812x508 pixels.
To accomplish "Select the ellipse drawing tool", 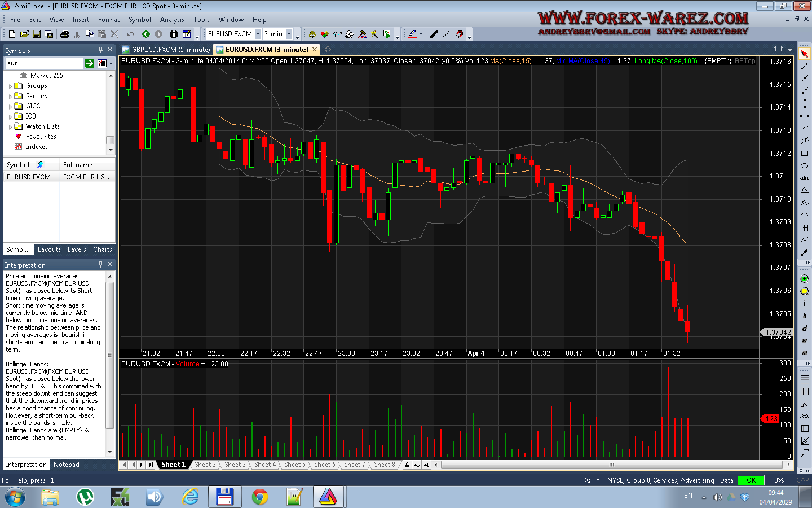I will click(804, 165).
